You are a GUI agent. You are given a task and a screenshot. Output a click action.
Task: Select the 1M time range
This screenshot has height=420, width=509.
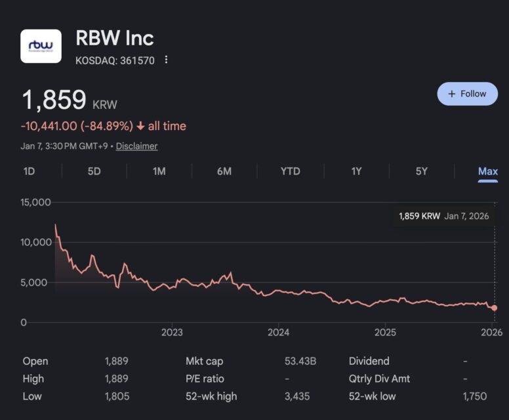(x=159, y=171)
